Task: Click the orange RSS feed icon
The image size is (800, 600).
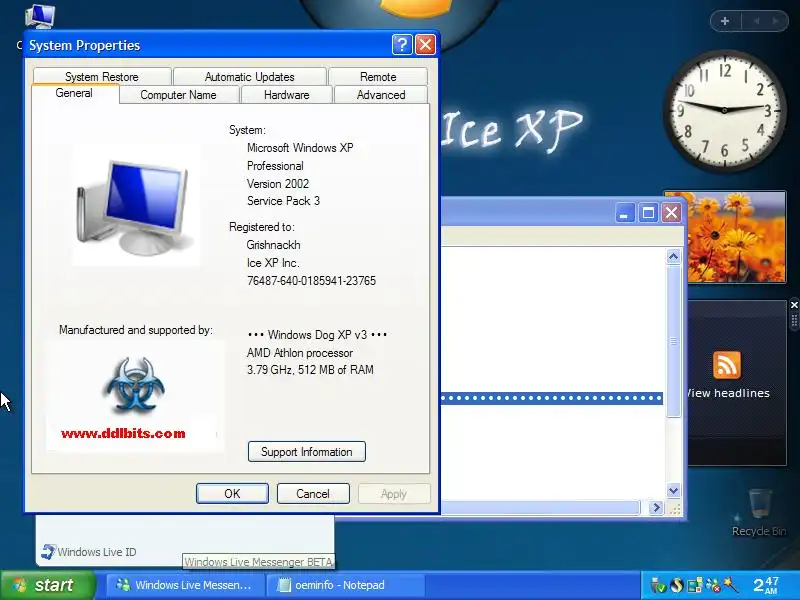Action: 727,365
